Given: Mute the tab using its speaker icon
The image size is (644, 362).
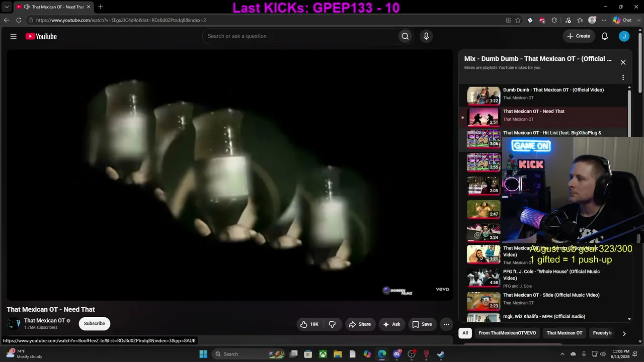Looking at the screenshot, I should point(26,7).
